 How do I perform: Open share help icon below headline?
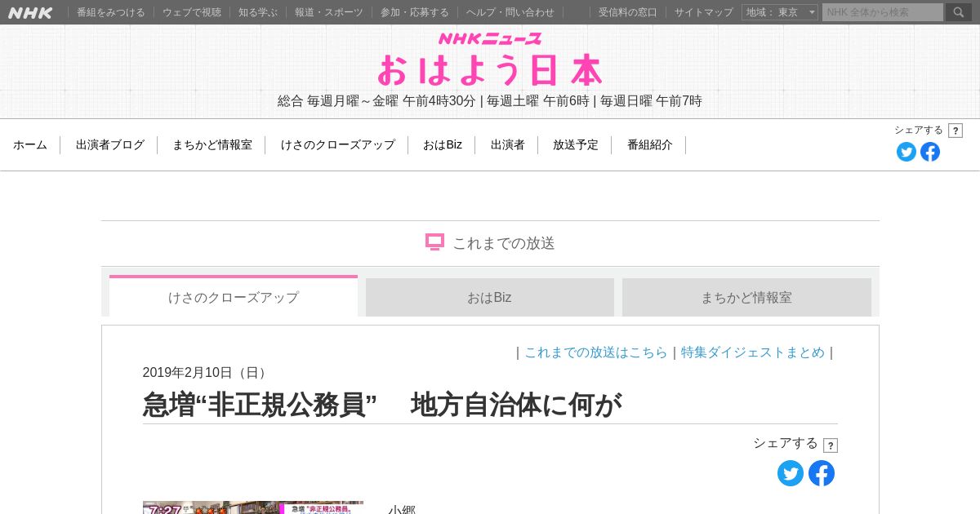pyautogui.click(x=831, y=445)
